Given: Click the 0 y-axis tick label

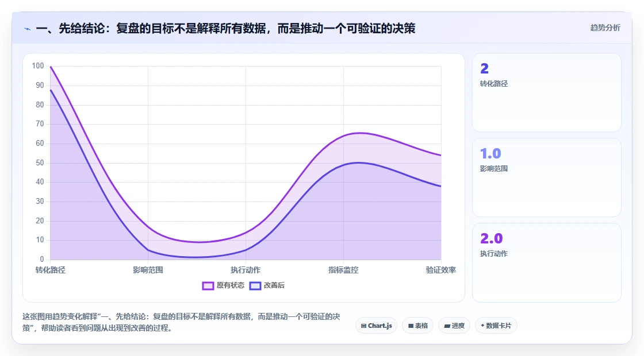Looking at the screenshot, I should pos(42,259).
